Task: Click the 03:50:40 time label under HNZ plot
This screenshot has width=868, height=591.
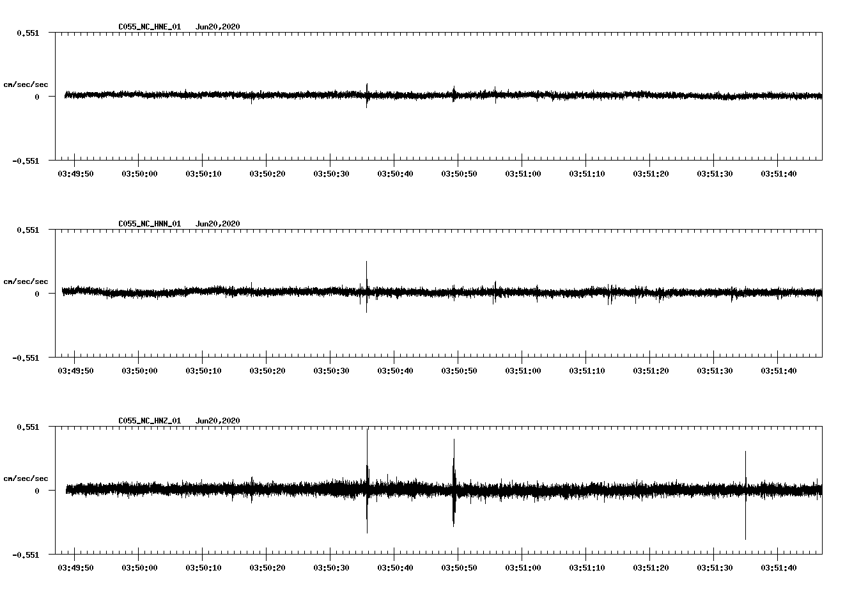Action: click(395, 568)
